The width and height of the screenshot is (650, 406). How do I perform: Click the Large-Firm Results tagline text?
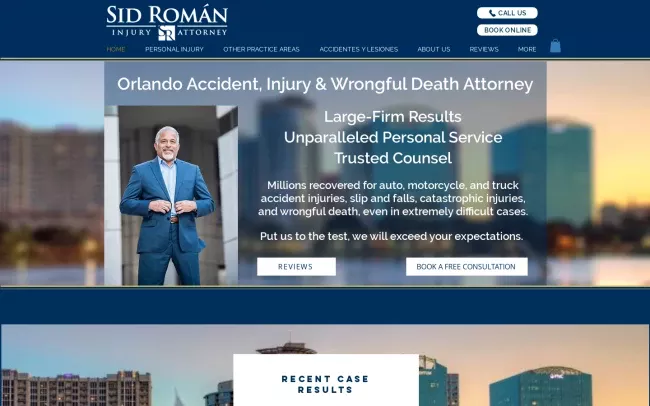pyautogui.click(x=393, y=117)
